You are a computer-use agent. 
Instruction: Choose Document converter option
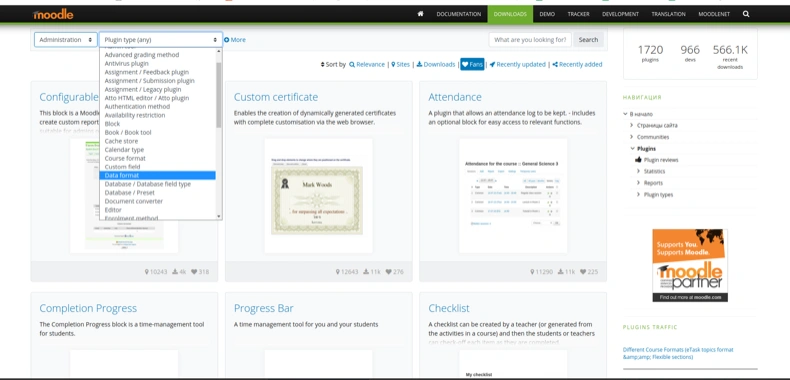pos(158,201)
